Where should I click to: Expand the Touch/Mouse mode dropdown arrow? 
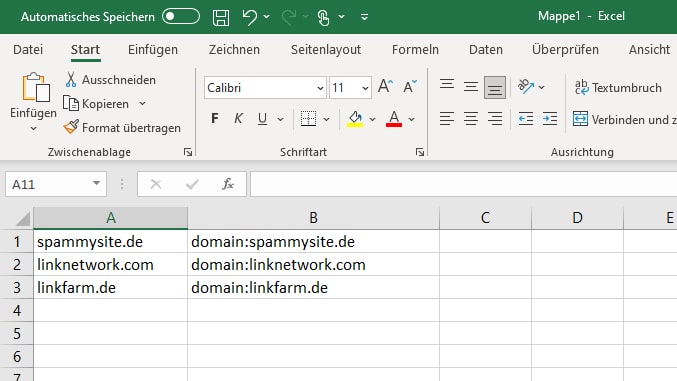point(342,17)
